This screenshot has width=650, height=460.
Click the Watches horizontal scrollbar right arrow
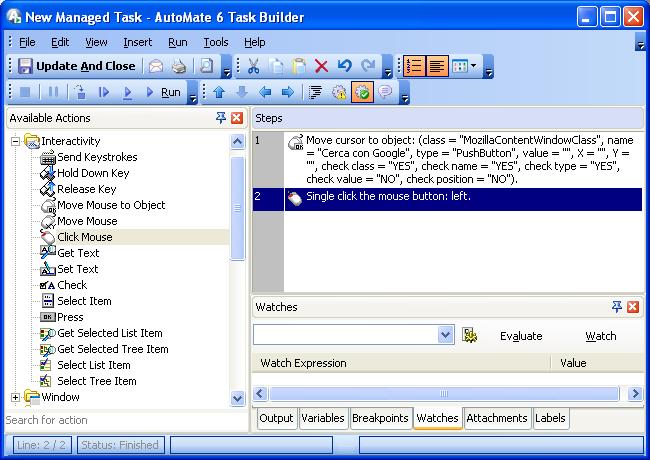click(635, 393)
